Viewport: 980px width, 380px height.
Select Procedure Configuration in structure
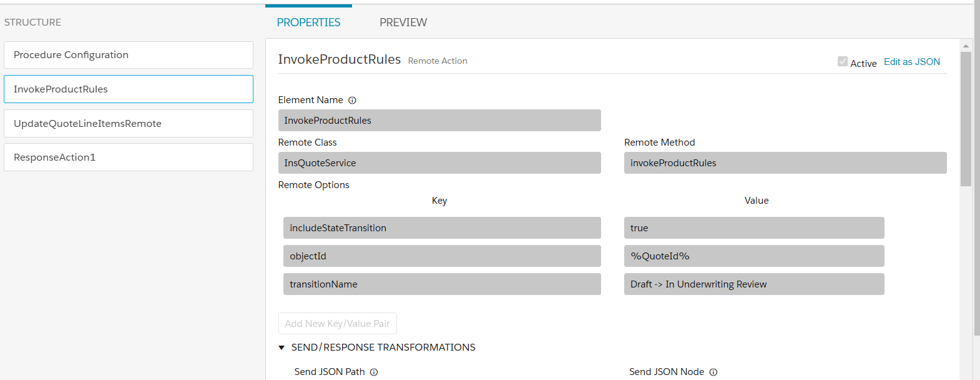129,55
